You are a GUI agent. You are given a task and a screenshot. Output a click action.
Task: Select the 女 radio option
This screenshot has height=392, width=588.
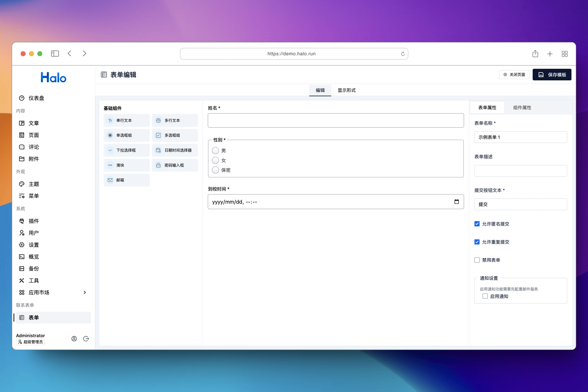(x=215, y=160)
